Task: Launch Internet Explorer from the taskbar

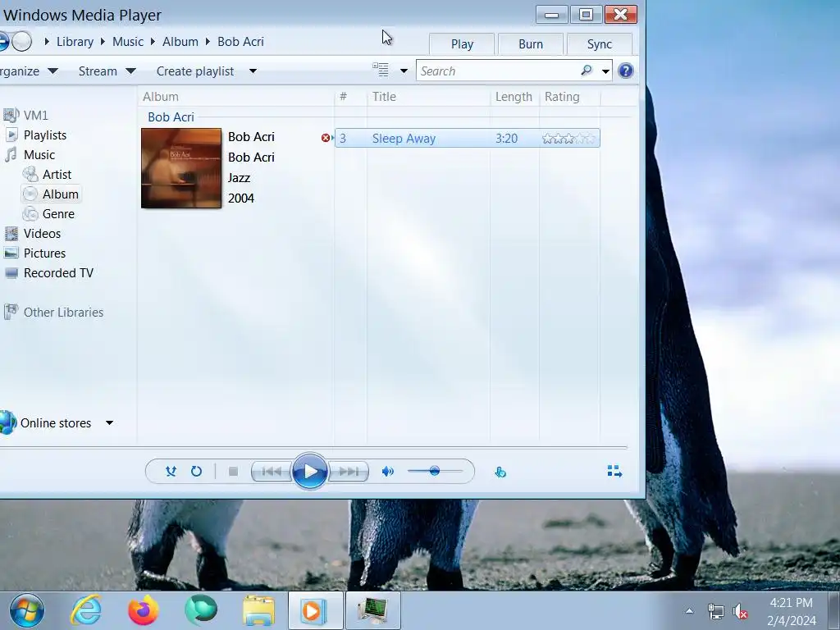Action: 85,610
